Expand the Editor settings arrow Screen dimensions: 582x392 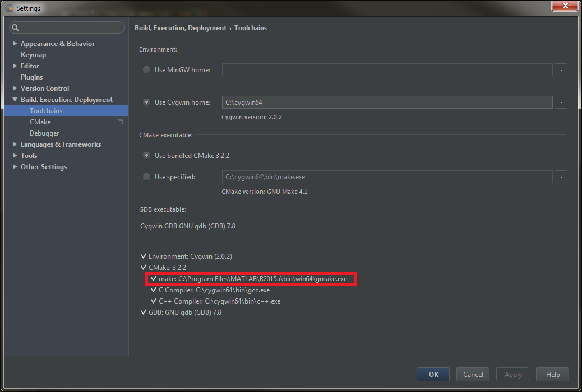(x=15, y=66)
